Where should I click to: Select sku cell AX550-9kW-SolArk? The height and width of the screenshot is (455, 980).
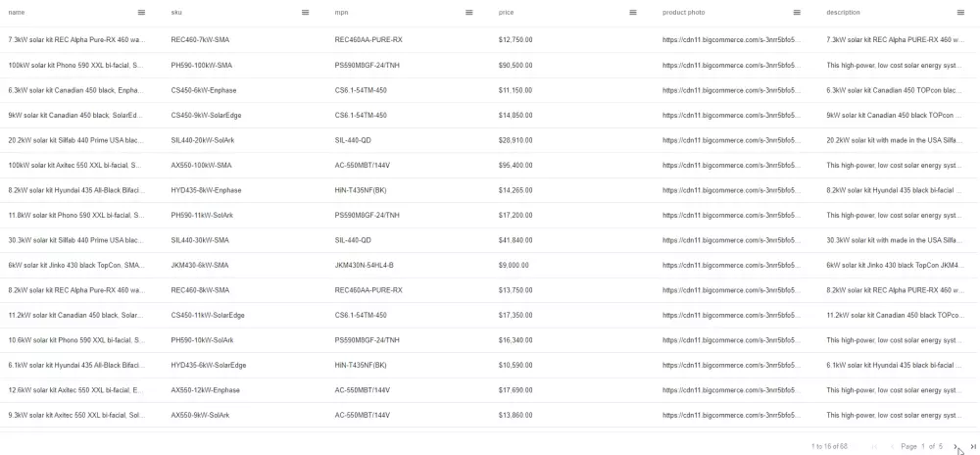point(201,415)
